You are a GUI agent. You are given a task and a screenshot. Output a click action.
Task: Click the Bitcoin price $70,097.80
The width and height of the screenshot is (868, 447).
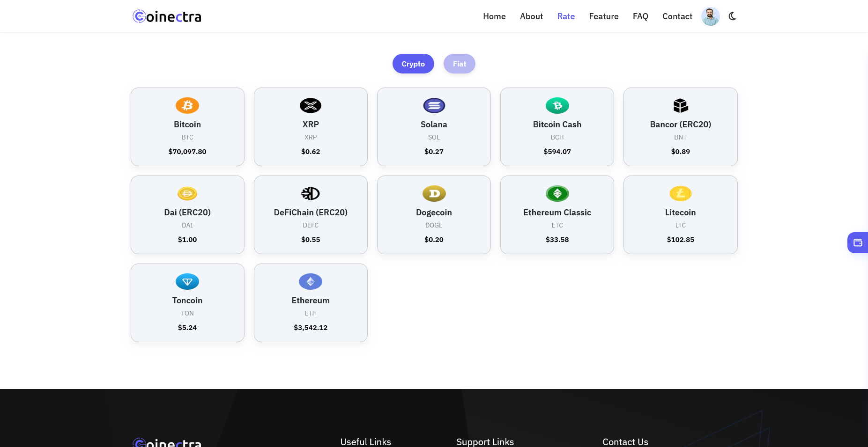[x=187, y=152]
